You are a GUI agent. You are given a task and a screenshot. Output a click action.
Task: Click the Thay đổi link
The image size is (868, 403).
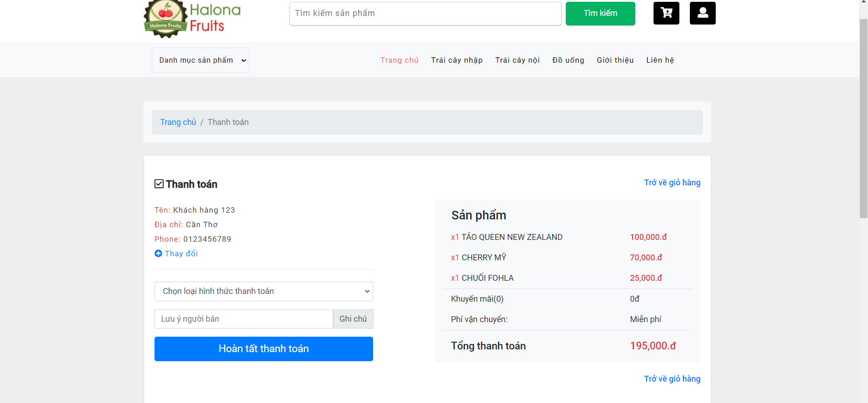[x=181, y=254]
